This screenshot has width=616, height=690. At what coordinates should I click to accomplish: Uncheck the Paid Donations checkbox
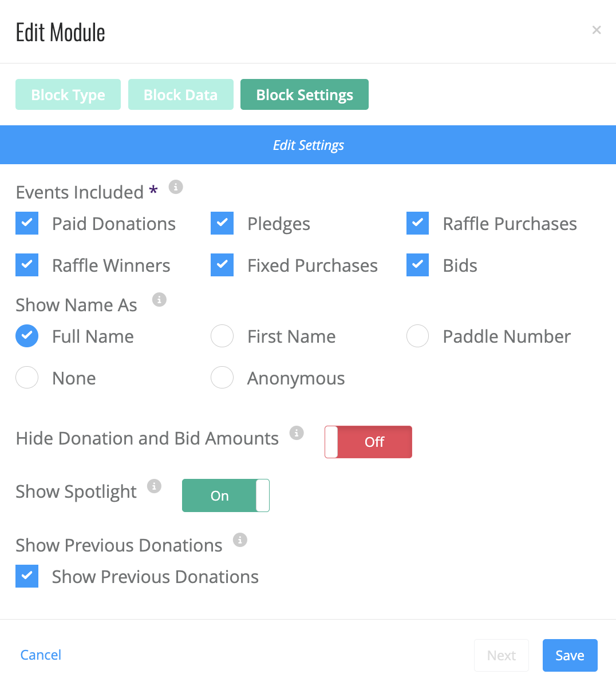[x=27, y=223]
